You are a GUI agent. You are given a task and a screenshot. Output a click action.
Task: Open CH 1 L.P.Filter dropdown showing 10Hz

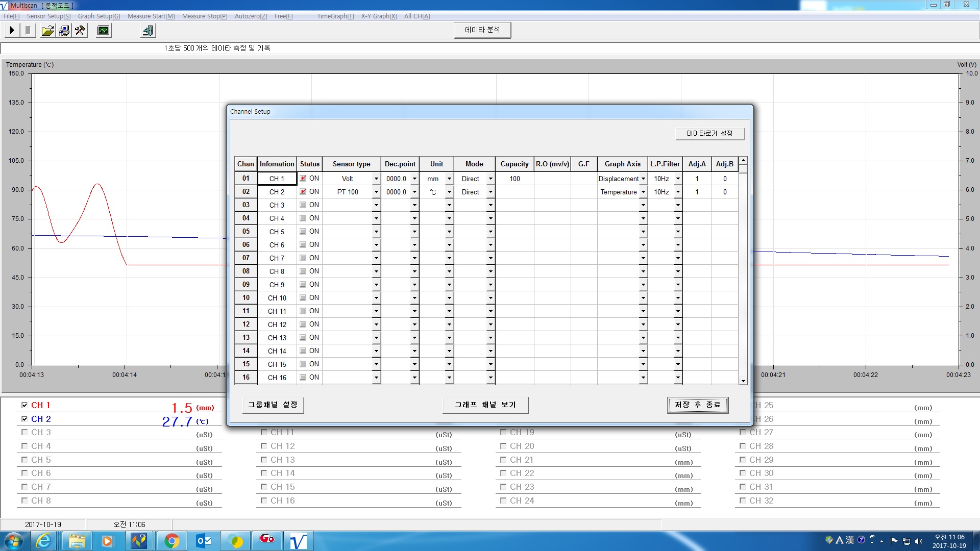point(678,179)
